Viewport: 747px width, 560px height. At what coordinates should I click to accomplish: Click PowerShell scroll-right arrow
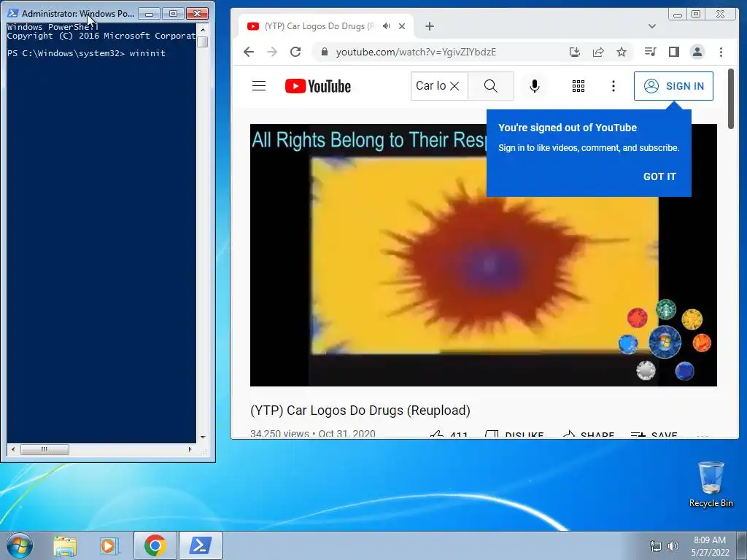click(x=190, y=449)
